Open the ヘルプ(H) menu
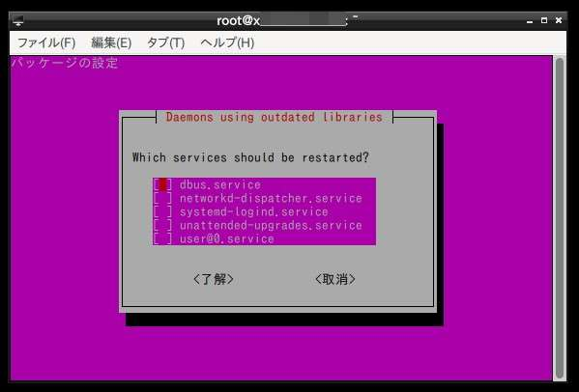The width and height of the screenshot is (579, 392). pyautogui.click(x=227, y=42)
